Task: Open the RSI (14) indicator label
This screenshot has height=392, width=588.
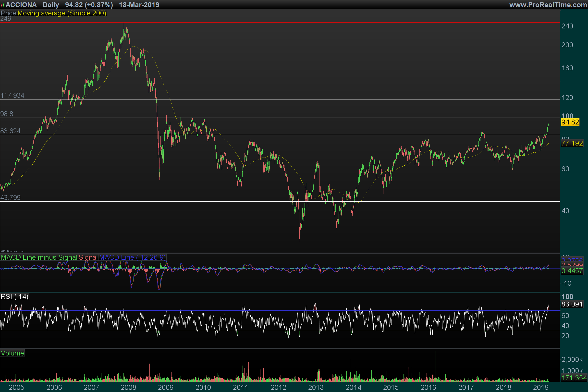Action: [14, 297]
